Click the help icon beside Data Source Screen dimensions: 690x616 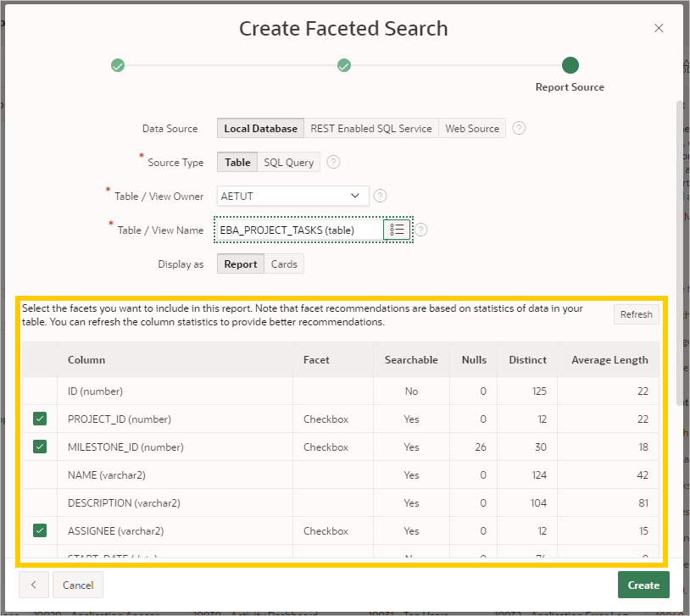tap(517, 128)
